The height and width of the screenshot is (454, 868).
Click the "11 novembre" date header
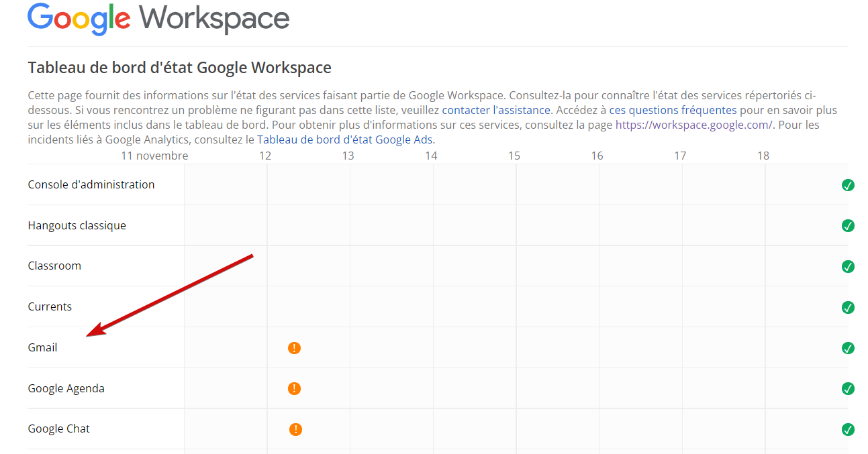(154, 156)
